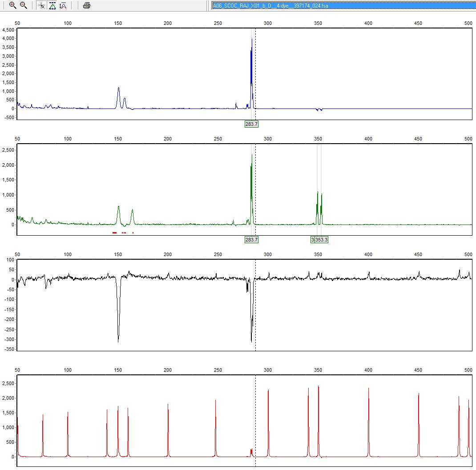Click the red size standard peak at 400

point(368,422)
